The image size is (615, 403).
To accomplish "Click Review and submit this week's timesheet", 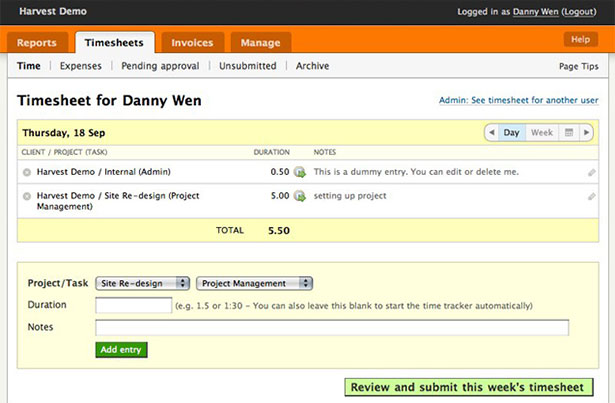I will [x=469, y=387].
